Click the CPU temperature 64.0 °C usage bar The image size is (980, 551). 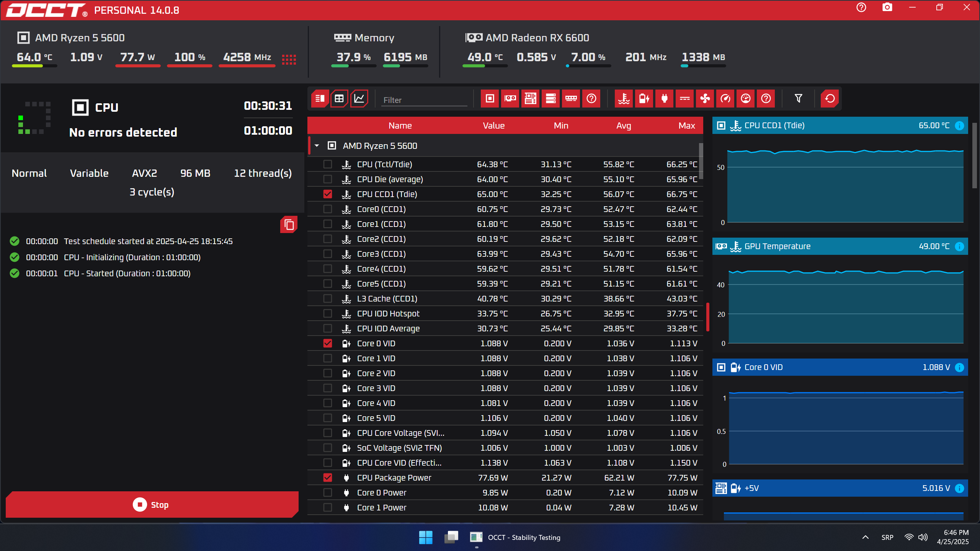click(34, 66)
